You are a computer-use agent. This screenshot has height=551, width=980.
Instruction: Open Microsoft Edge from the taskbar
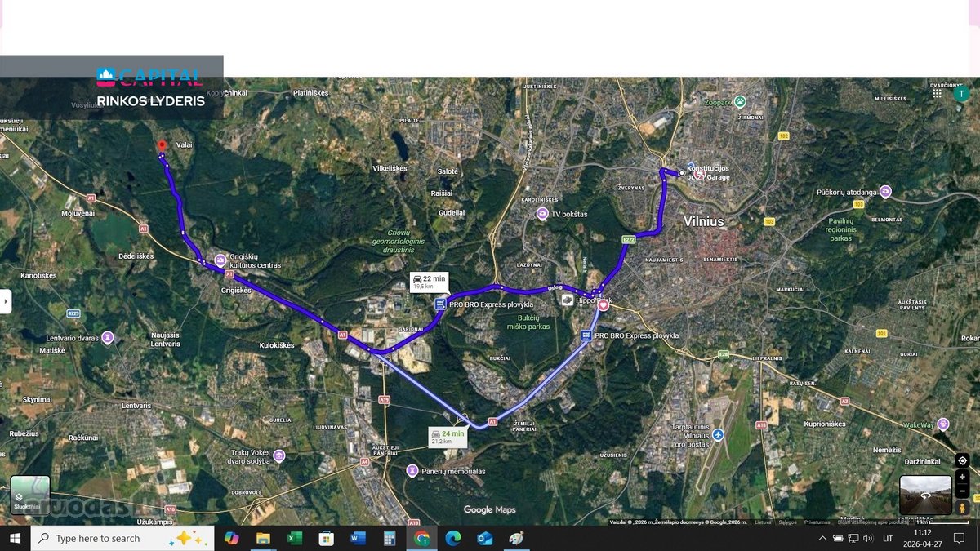click(x=452, y=538)
